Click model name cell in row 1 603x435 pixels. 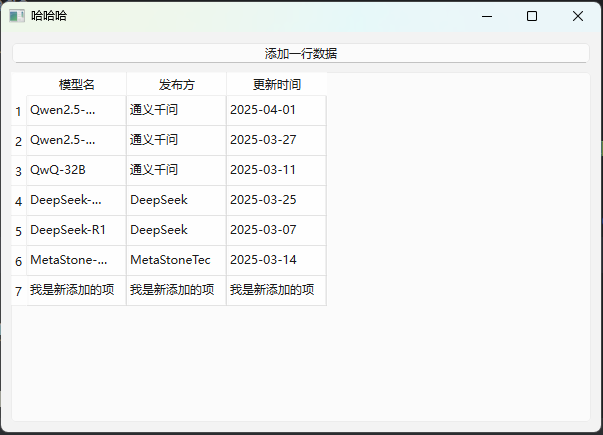pos(77,110)
